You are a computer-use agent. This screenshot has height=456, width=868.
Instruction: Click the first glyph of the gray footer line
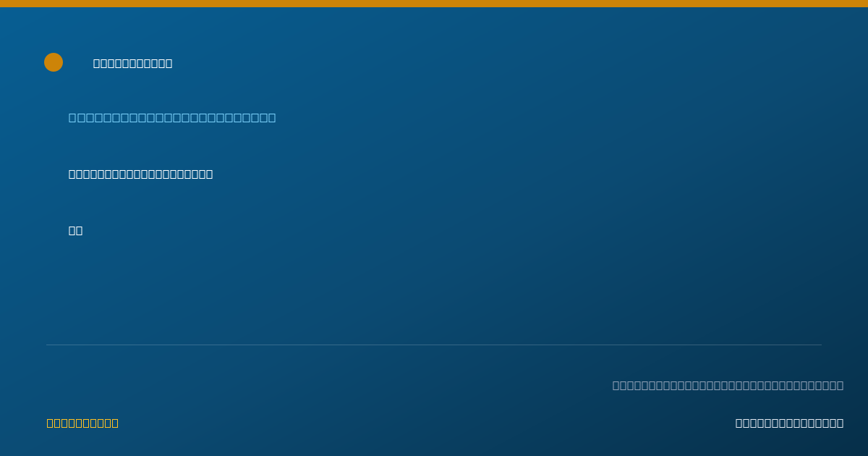[x=616, y=386]
